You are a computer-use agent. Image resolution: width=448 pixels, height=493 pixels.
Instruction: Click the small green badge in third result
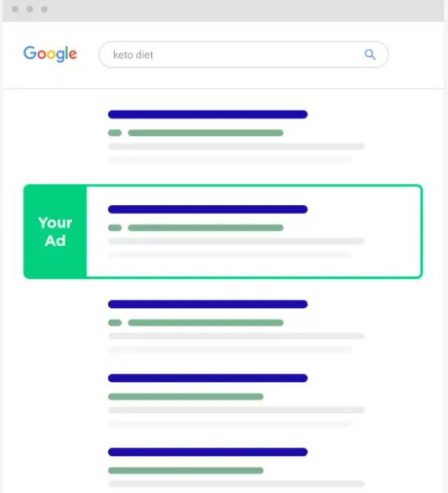point(115,323)
